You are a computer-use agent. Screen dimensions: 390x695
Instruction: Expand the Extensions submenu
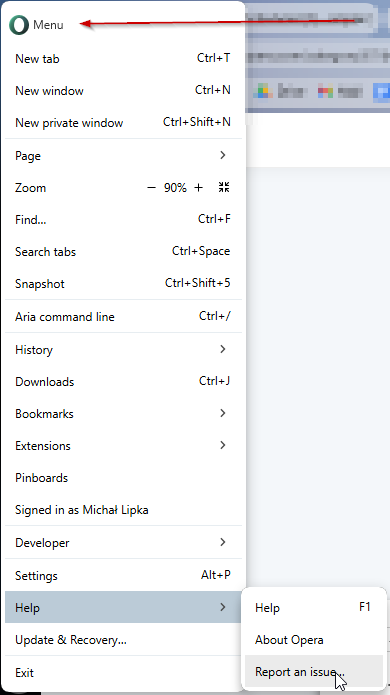[124, 445]
